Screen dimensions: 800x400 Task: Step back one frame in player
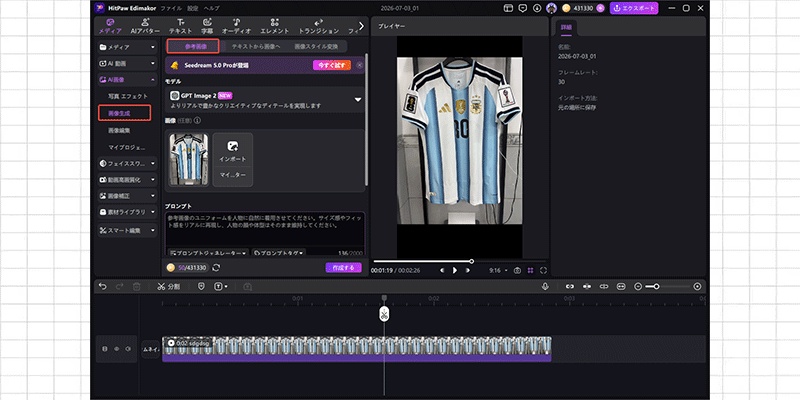[442, 270]
